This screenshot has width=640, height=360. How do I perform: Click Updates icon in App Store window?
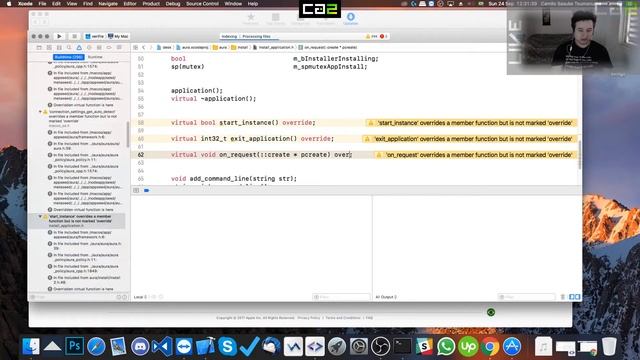pos(351,19)
